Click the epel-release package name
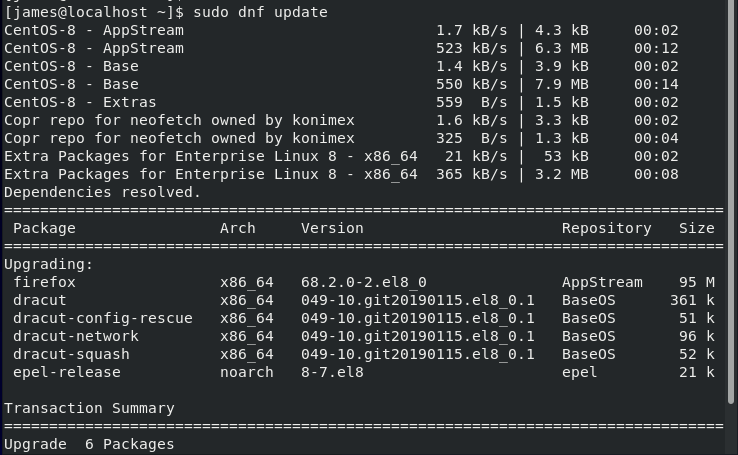 tap(67, 372)
